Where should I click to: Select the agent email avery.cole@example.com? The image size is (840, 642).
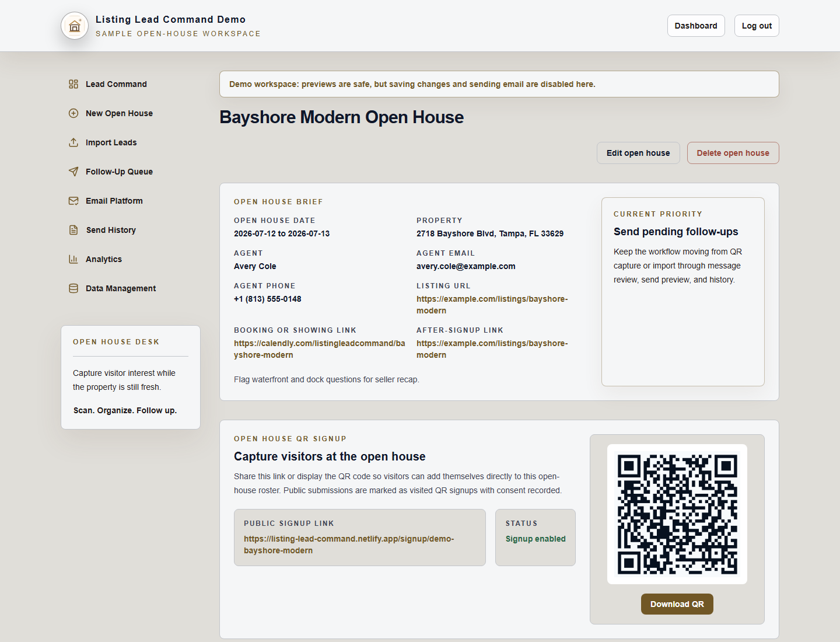coord(466,266)
